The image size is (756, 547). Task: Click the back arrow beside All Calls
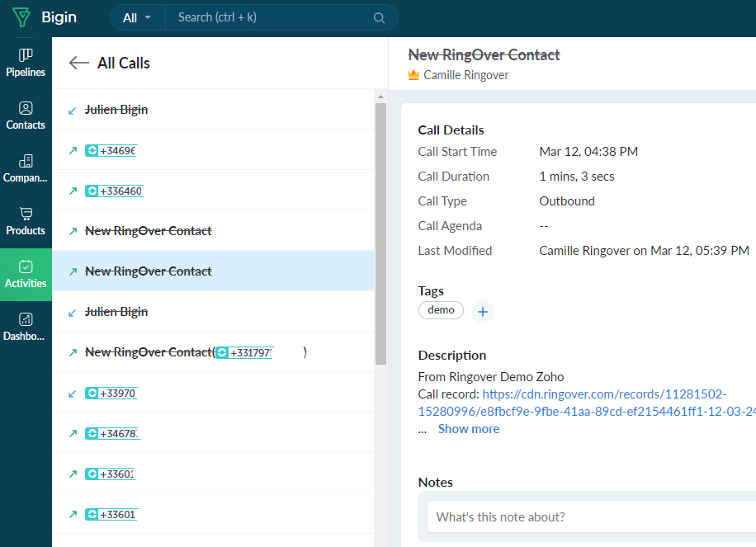click(79, 63)
